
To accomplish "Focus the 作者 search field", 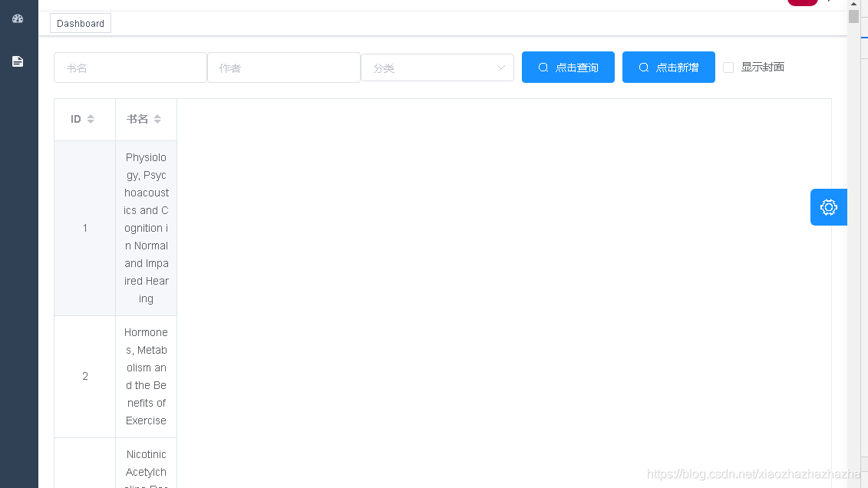I will pos(284,68).
